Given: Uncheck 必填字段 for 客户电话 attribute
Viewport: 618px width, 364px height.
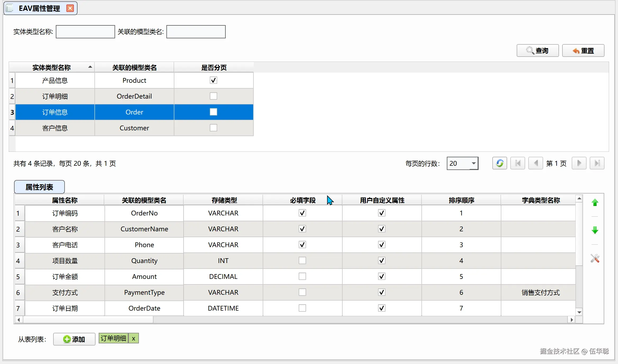Looking at the screenshot, I should (x=302, y=245).
